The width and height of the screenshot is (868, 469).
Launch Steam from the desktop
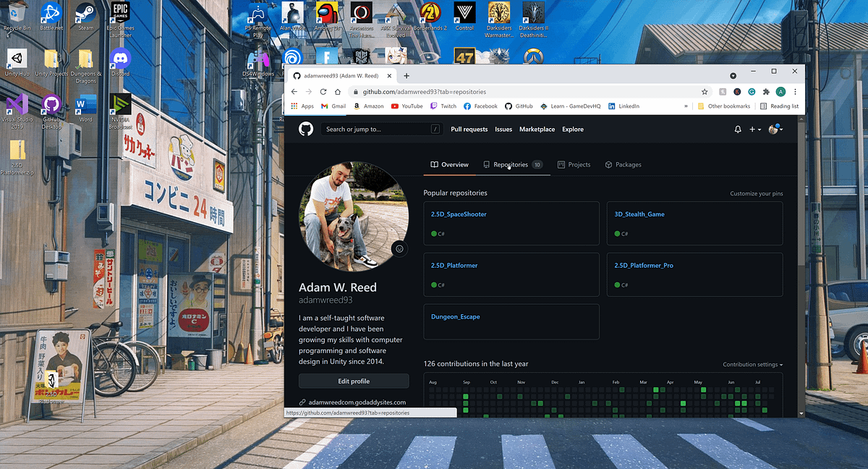[x=85, y=13]
